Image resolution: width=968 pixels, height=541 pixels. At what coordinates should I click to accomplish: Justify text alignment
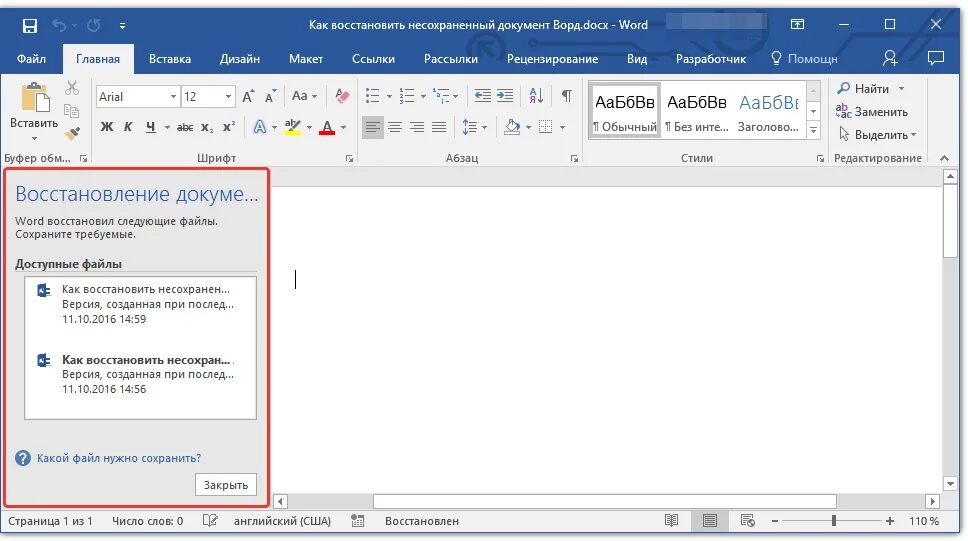pyautogui.click(x=439, y=127)
